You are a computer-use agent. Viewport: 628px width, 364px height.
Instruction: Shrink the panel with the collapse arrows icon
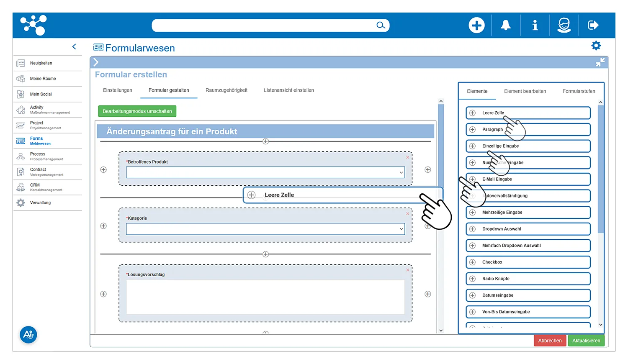600,62
